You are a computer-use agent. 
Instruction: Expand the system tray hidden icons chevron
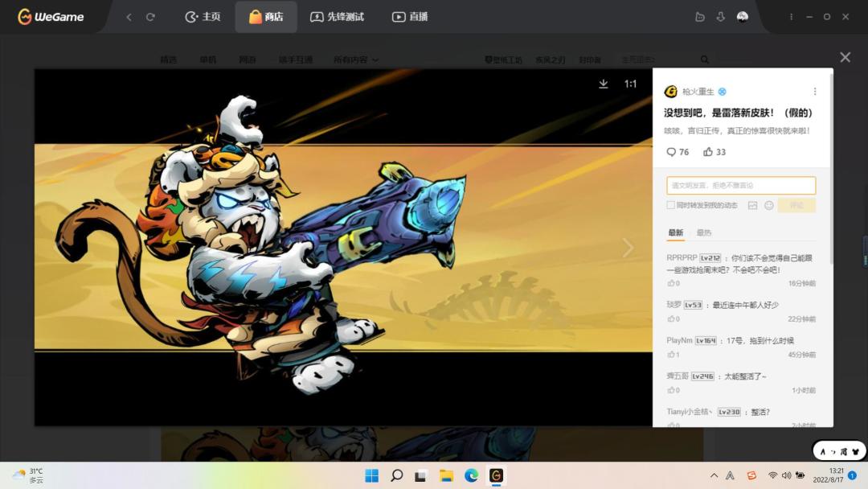point(714,475)
